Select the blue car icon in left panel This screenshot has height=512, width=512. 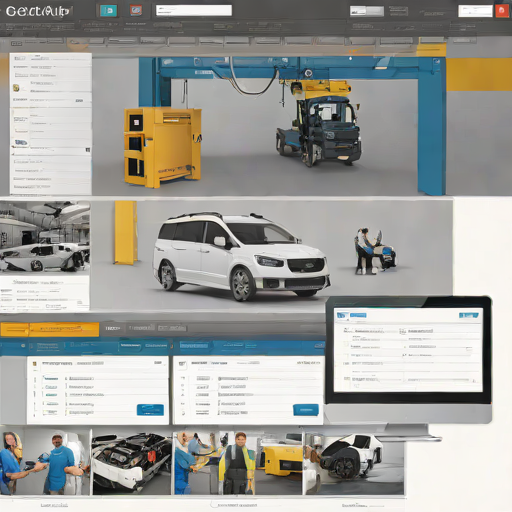(x=20, y=143)
